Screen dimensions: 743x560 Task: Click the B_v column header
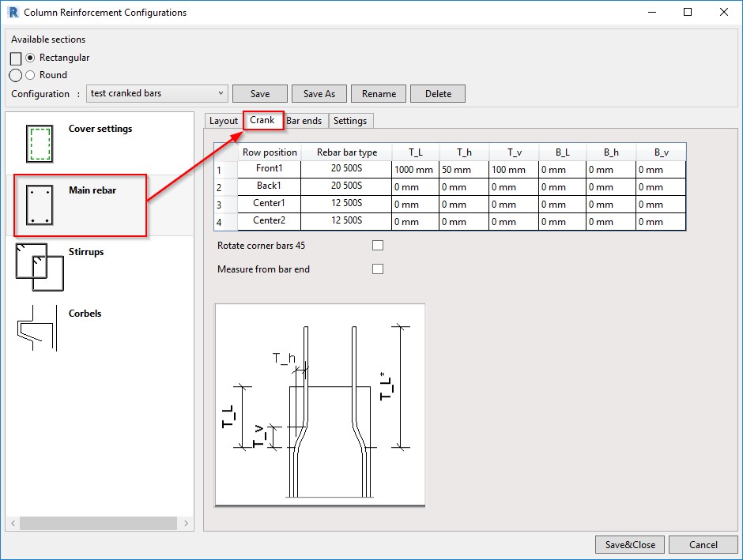coord(661,152)
